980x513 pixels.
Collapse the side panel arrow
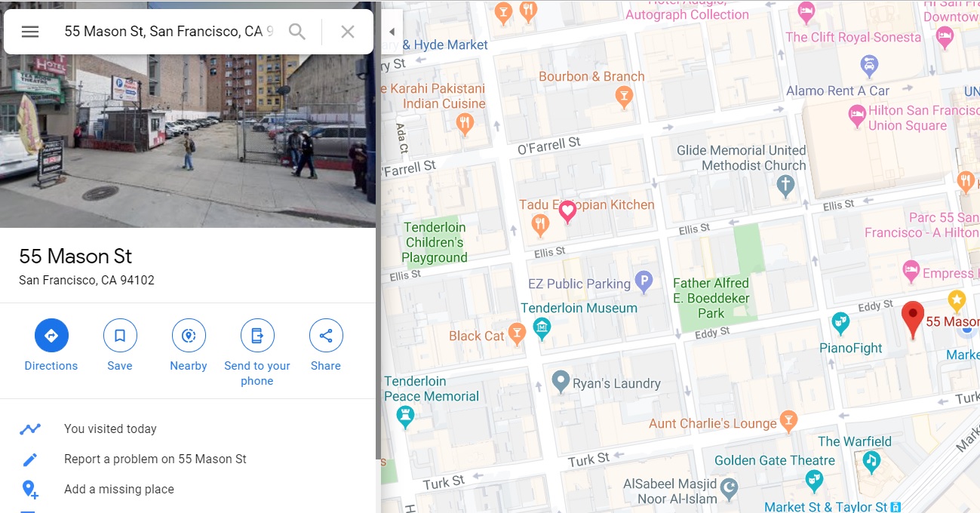pos(392,32)
